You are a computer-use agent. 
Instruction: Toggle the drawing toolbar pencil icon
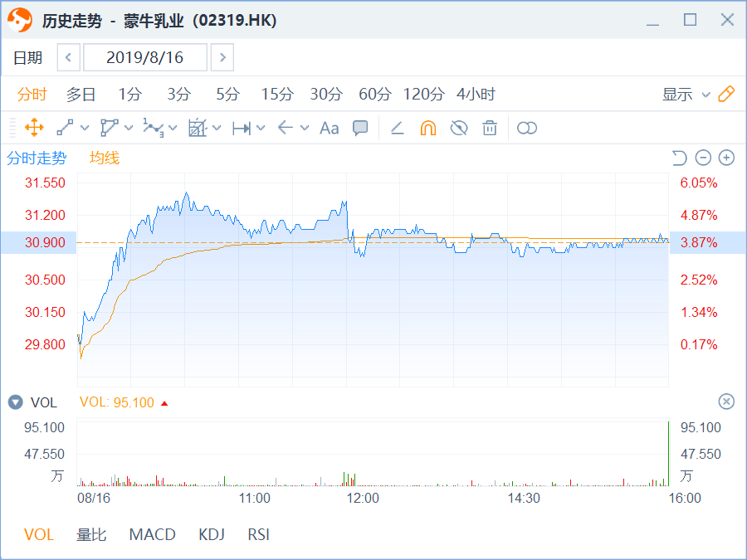click(x=726, y=94)
